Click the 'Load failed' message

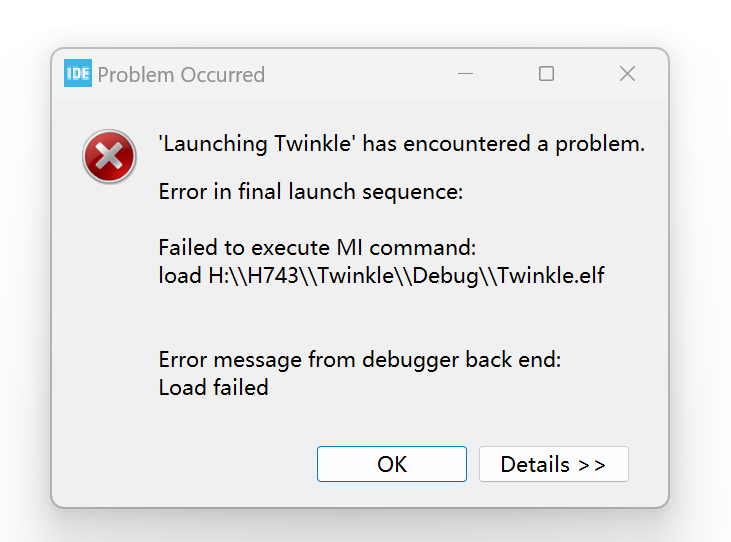[x=214, y=387]
